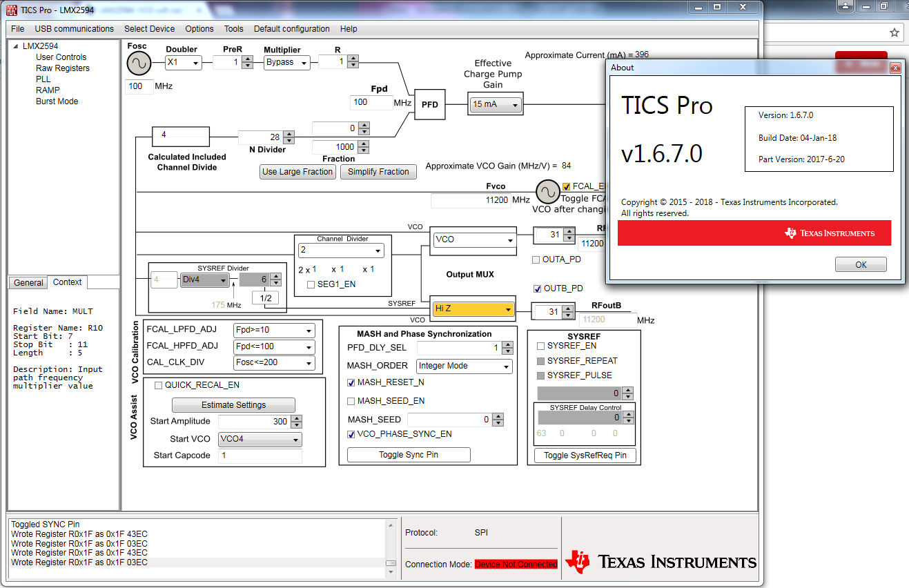Viewport: 909px width, 588px height.
Task: Click the Fpd frequency input field
Action: (x=371, y=102)
